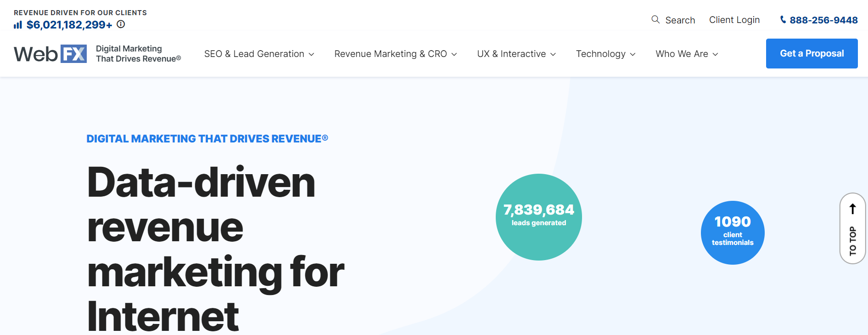Expand the Technology chevron
This screenshot has height=335, width=868.
click(x=633, y=54)
